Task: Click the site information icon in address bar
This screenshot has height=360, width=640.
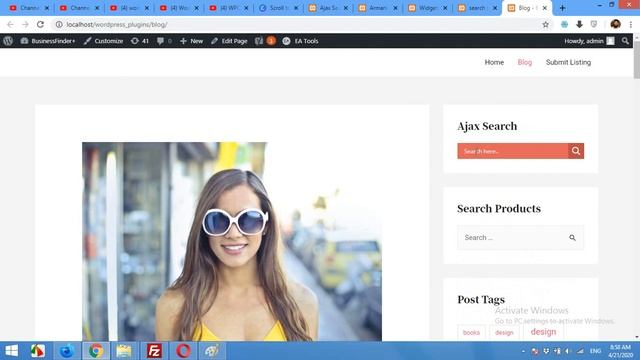Action: tap(59, 24)
